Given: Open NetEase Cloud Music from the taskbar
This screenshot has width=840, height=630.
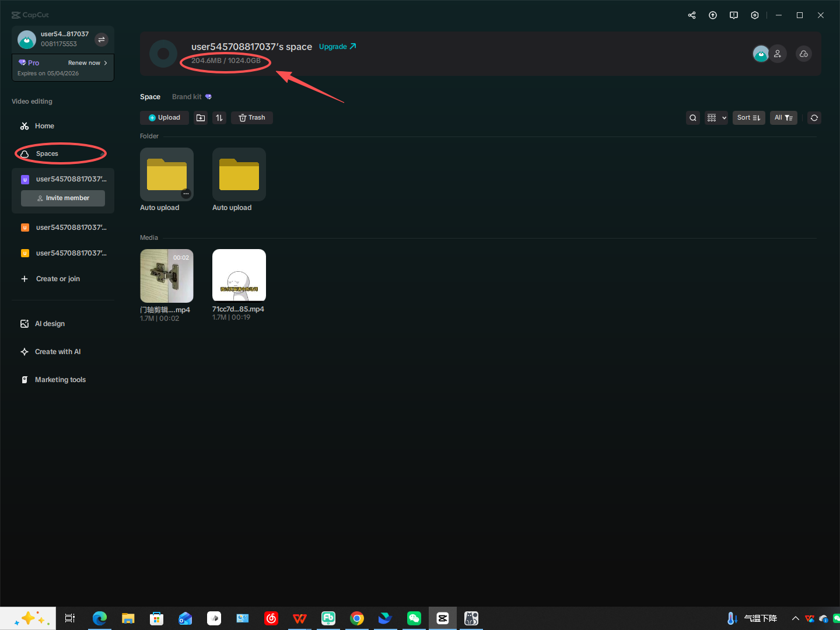Looking at the screenshot, I should click(271, 618).
